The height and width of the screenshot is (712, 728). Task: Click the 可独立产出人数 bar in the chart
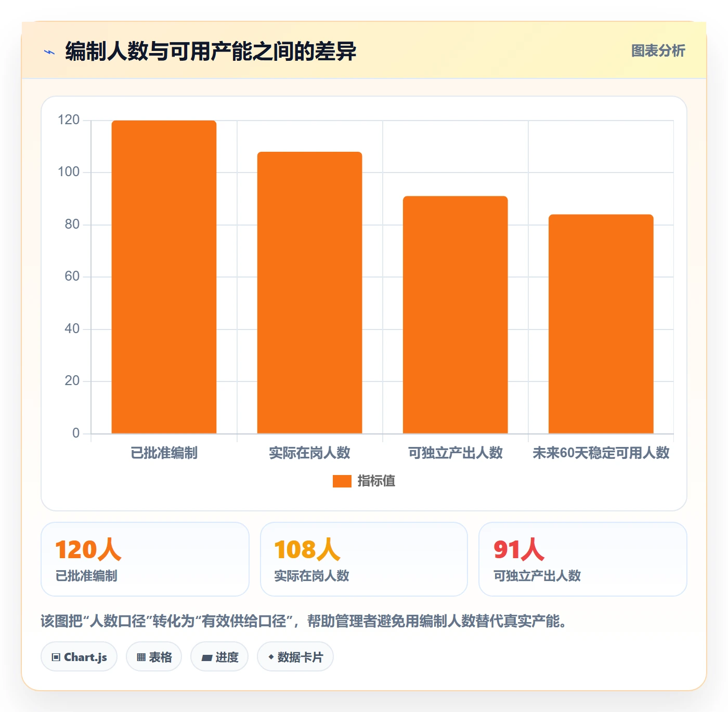[455, 315]
